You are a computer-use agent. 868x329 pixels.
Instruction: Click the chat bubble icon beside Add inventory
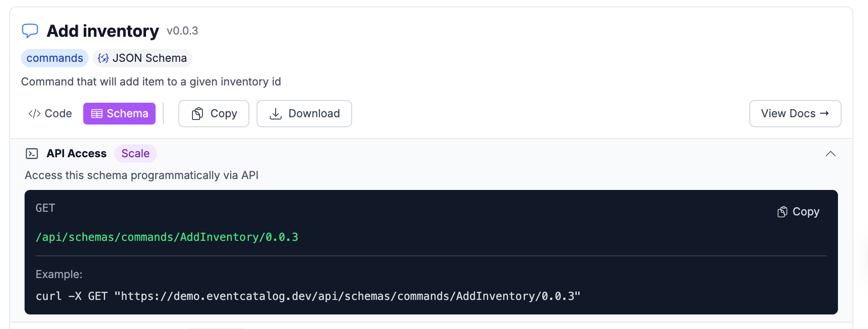pyautogui.click(x=30, y=31)
